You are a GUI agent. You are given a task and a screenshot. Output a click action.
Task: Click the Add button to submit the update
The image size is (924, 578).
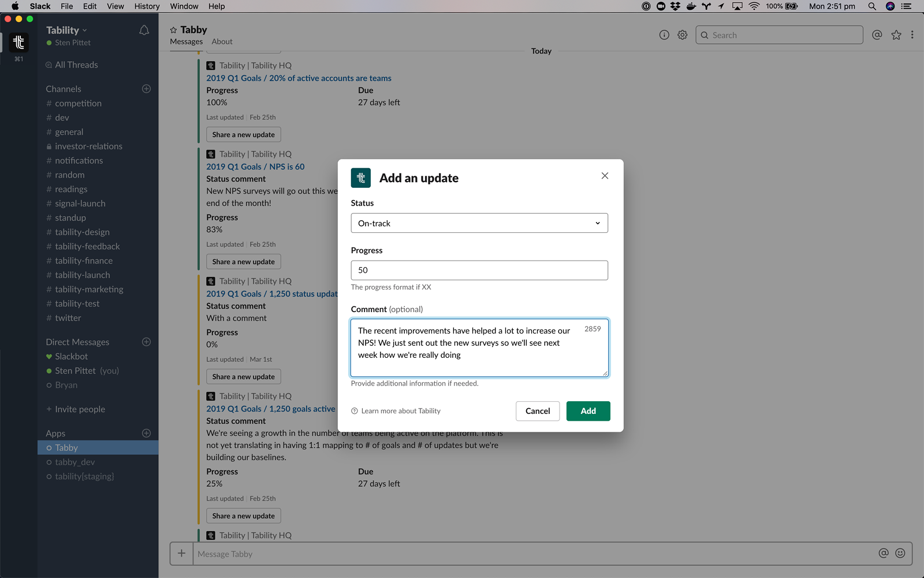click(x=588, y=411)
